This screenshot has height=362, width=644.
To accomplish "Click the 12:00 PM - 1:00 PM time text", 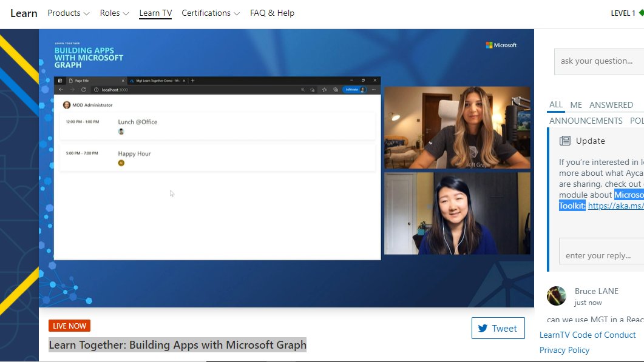I will (83, 122).
